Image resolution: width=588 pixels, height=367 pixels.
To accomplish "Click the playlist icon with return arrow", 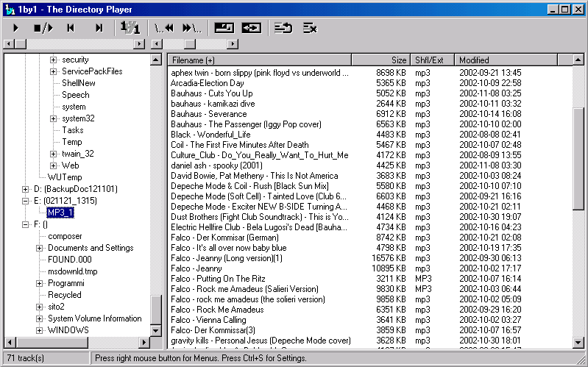I will point(283,28).
